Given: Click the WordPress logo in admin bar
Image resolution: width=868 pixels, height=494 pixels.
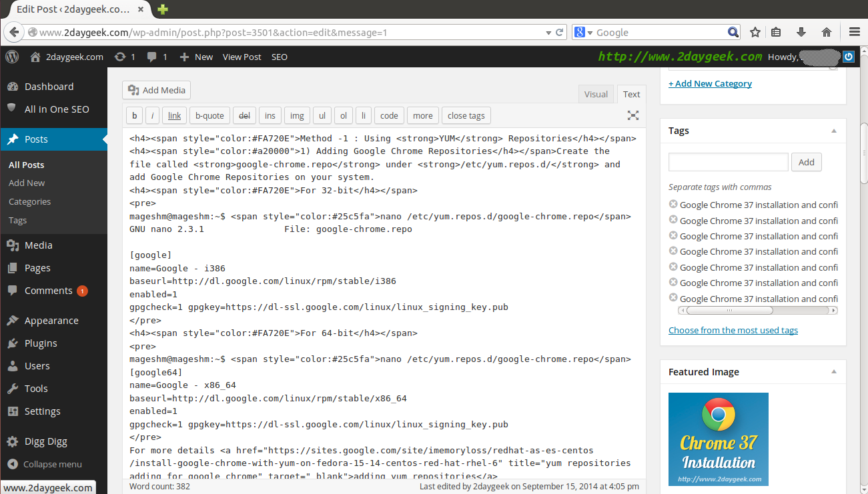Looking at the screenshot, I should [x=12, y=57].
